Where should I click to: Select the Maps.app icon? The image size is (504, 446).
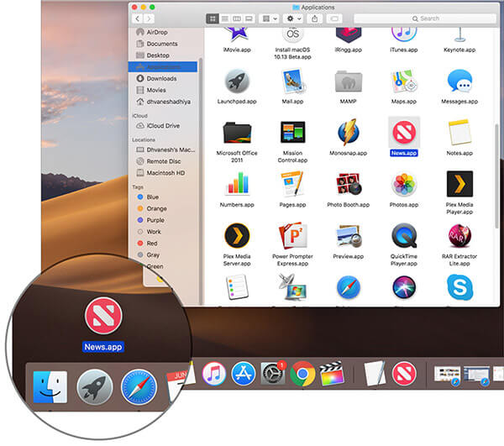404,81
